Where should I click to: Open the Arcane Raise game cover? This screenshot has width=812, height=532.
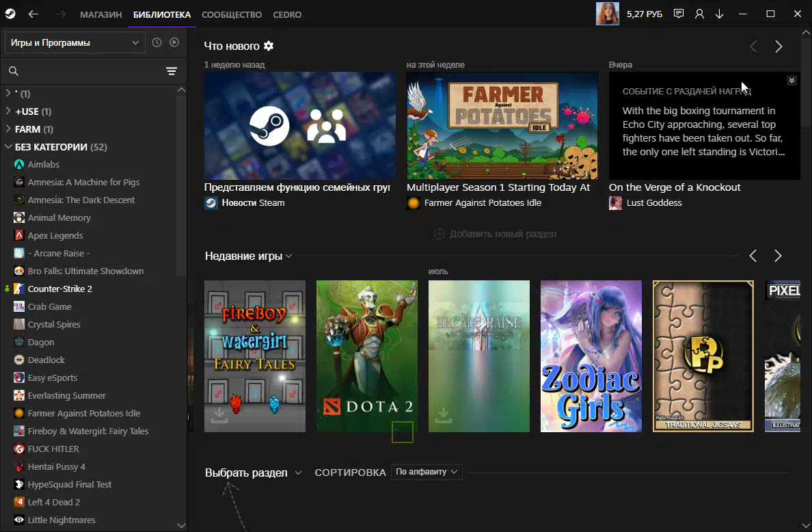(479, 356)
